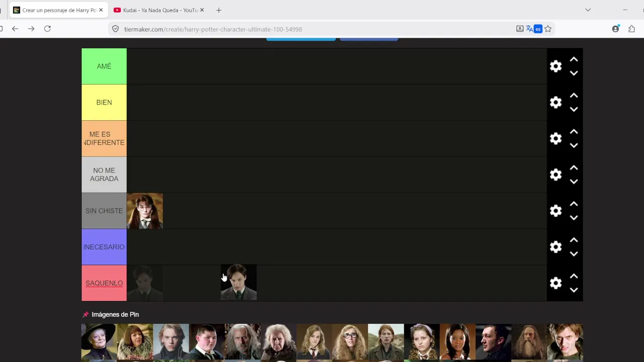
Task: Open settings gear for SIN CHISTE tier
Action: point(555,211)
